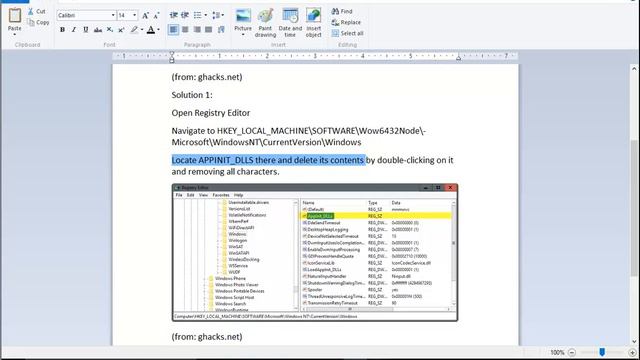
Task: Click the '(from: ghacks.net)' line below the image
Action: pos(207,336)
